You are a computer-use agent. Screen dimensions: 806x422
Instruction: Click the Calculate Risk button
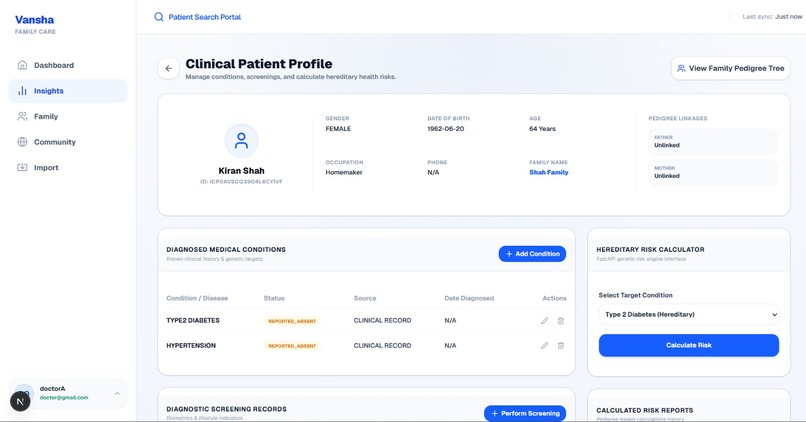tap(689, 345)
